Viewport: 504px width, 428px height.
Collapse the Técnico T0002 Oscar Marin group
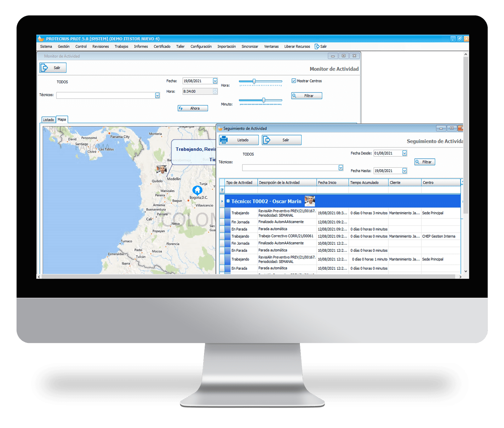click(x=228, y=201)
